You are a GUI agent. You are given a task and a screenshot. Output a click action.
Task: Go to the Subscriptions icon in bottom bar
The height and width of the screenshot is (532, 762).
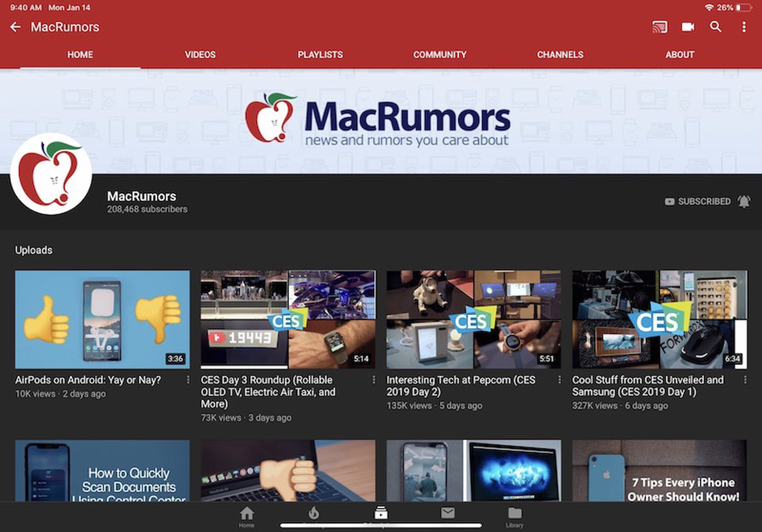point(381,513)
